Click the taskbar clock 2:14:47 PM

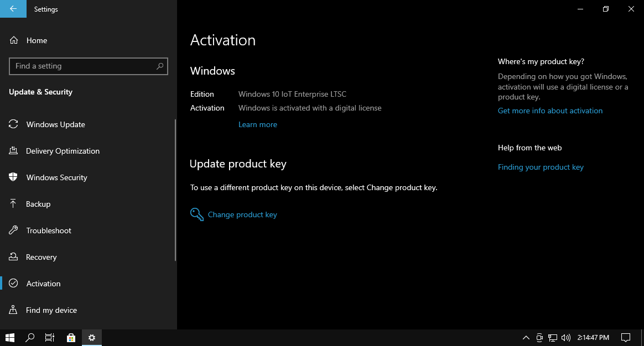click(593, 337)
